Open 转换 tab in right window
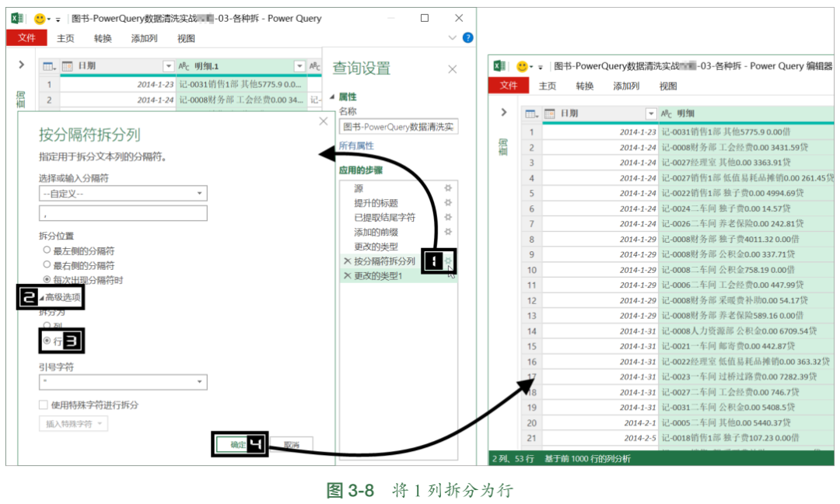 [584, 86]
